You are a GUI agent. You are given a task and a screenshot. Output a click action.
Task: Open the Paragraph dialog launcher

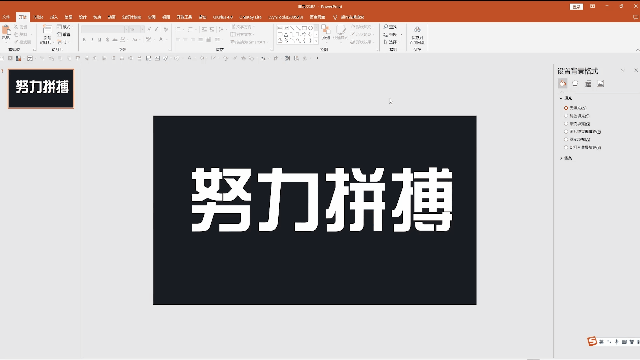point(271,49)
